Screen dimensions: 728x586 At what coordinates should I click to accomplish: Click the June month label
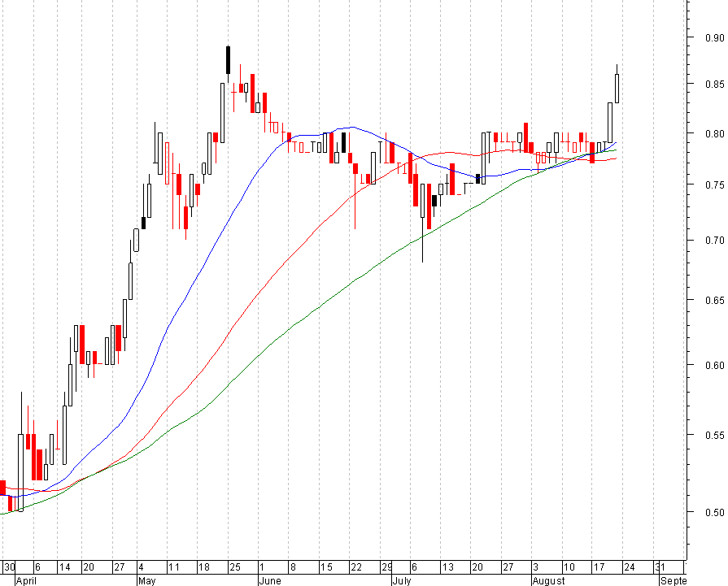point(270,581)
